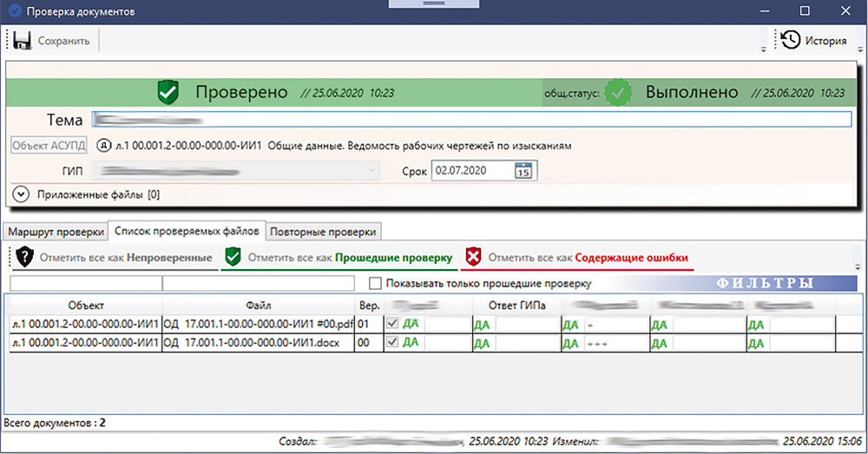Expand the Приложенные файлы section
The height and width of the screenshot is (454, 868).
23,194
